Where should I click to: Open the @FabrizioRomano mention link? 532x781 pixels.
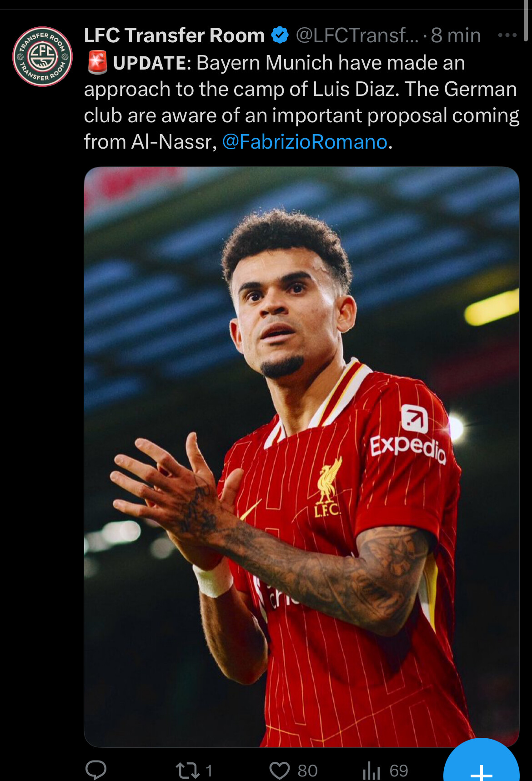click(305, 142)
